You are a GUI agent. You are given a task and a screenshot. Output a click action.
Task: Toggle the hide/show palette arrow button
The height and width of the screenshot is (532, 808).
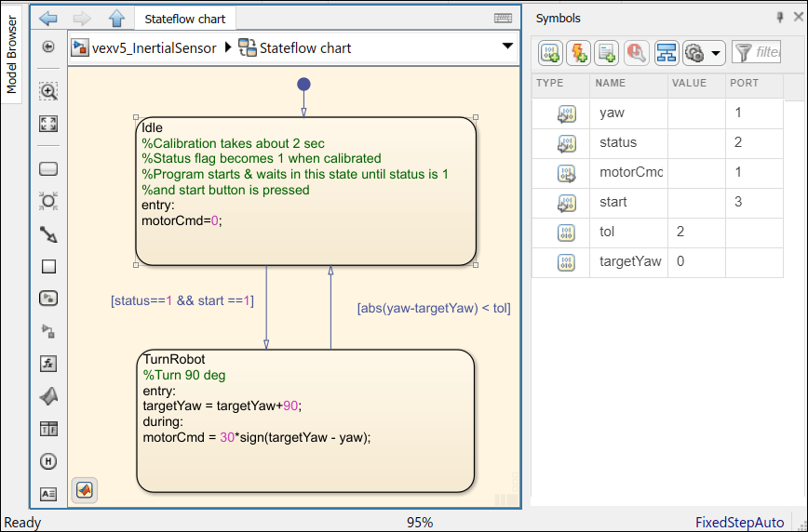[x=48, y=47]
